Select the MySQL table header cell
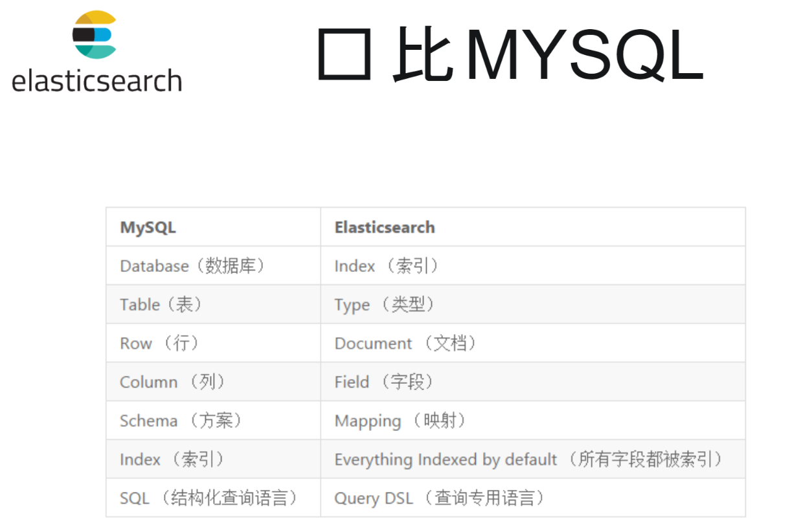Viewport: 792px width, 532px height. [x=213, y=227]
